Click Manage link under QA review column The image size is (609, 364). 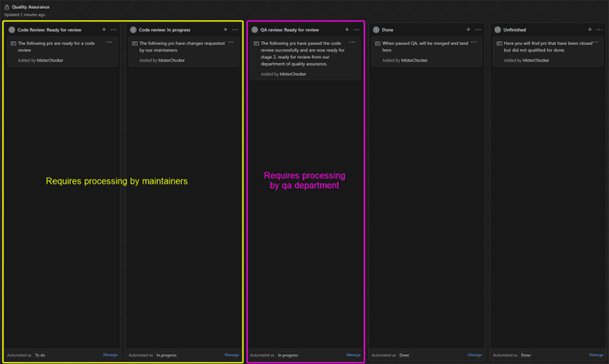pos(353,355)
